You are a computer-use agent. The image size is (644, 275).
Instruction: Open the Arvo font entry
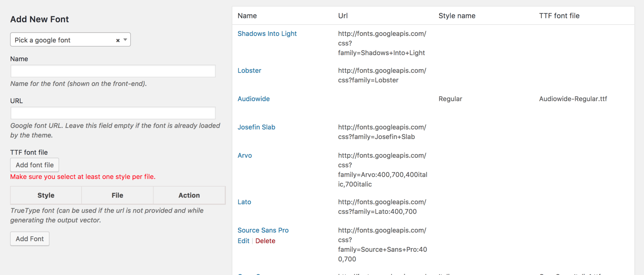(245, 155)
